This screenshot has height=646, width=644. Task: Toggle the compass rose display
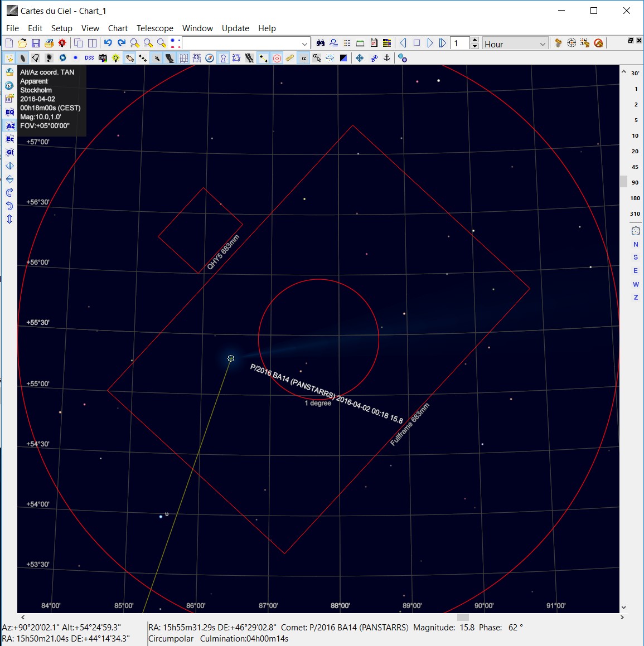[210, 58]
